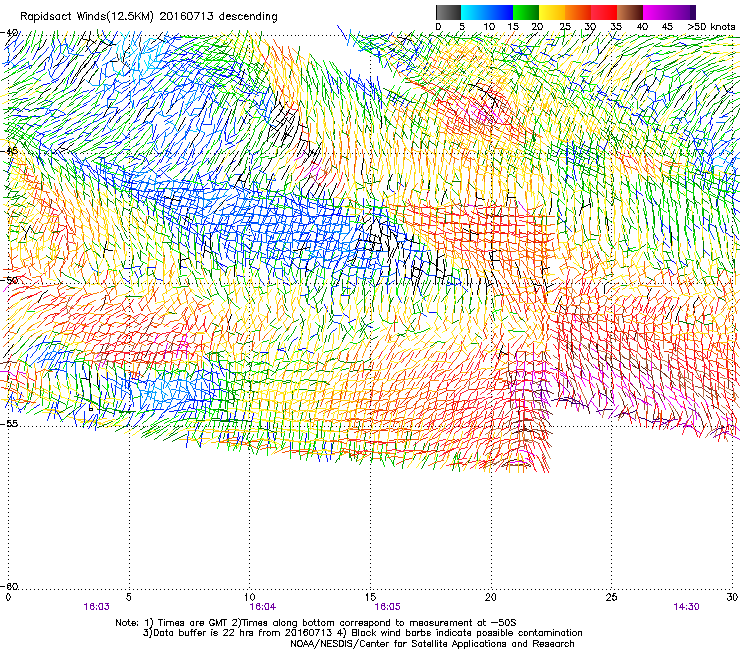This screenshot has width=740, height=650.
Task: Click the gray 0-5 knots legend swatch
Action: (x=448, y=12)
